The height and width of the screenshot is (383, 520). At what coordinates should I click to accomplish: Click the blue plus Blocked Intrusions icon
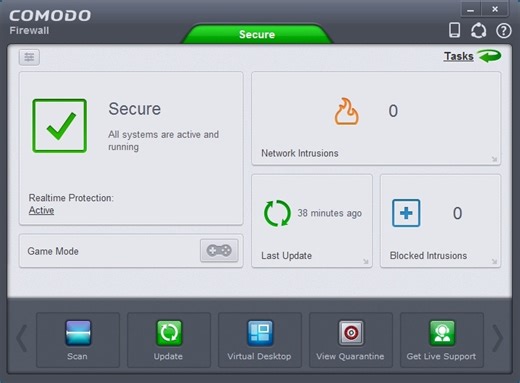pyautogui.click(x=406, y=213)
